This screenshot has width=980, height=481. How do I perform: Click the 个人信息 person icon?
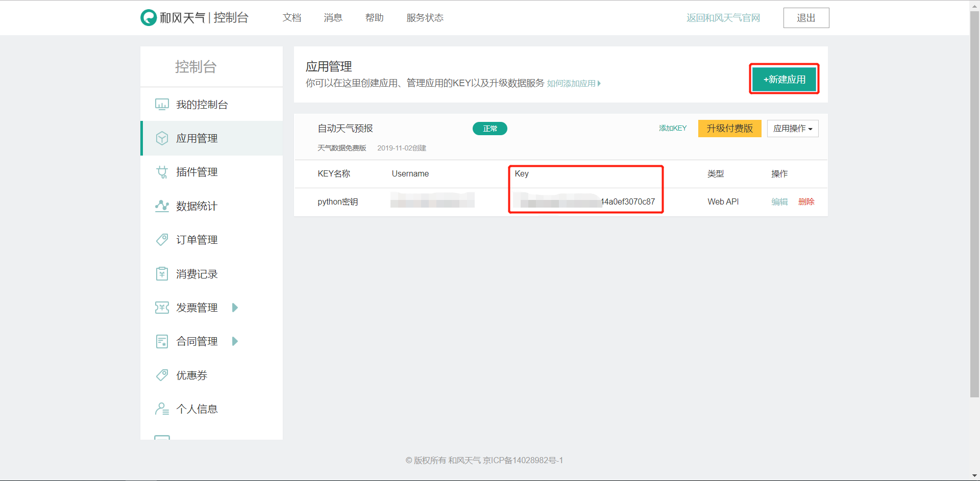point(162,409)
